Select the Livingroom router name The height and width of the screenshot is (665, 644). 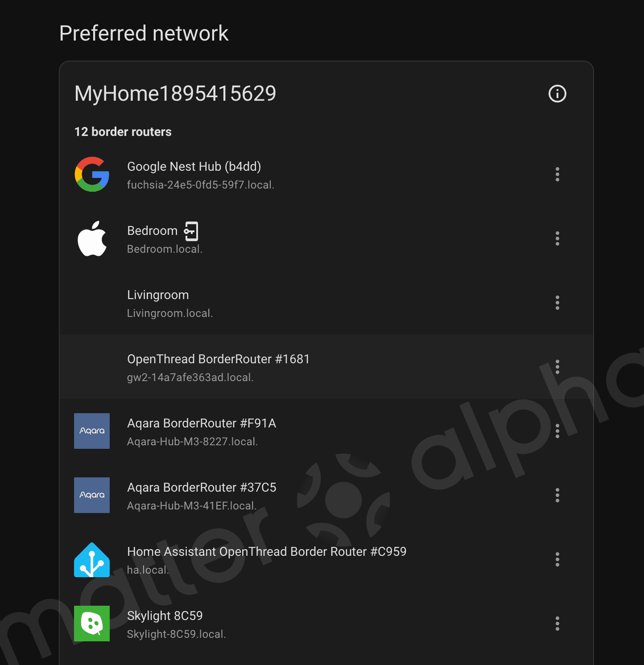[x=158, y=295]
